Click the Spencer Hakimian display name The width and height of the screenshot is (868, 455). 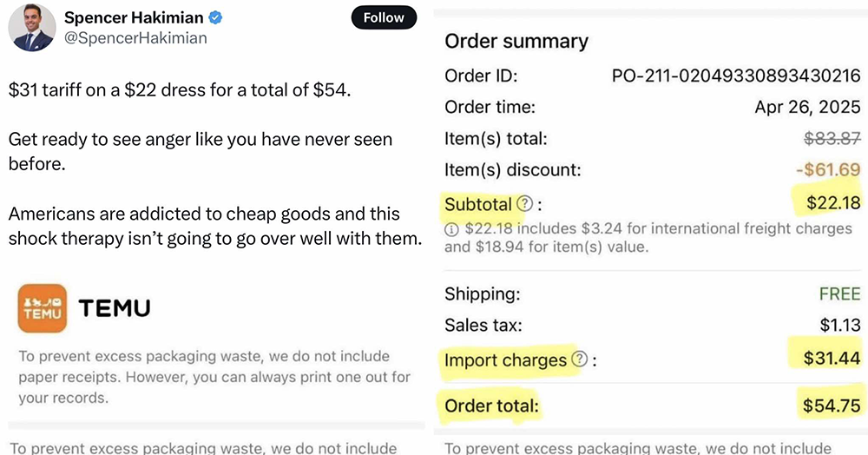pos(134,17)
